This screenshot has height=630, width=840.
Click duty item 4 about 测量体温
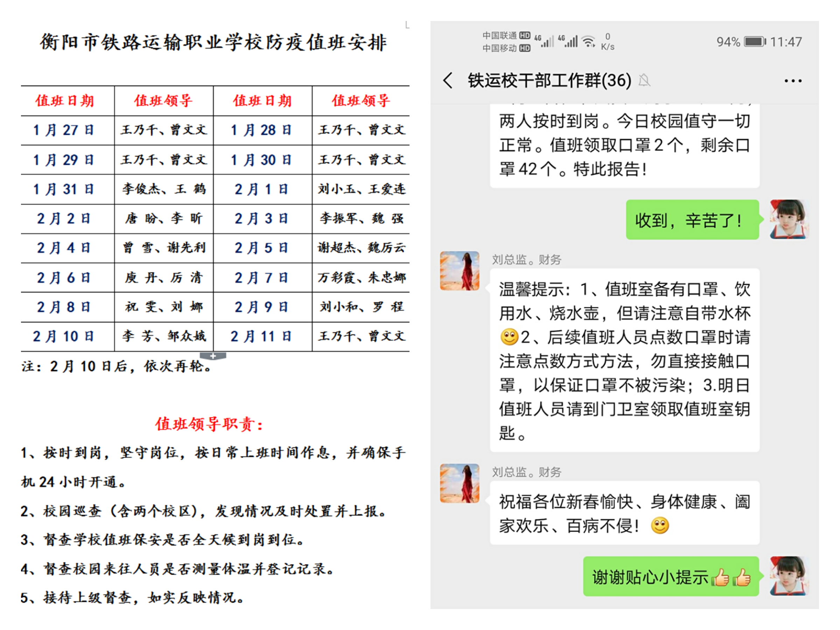[177, 569]
